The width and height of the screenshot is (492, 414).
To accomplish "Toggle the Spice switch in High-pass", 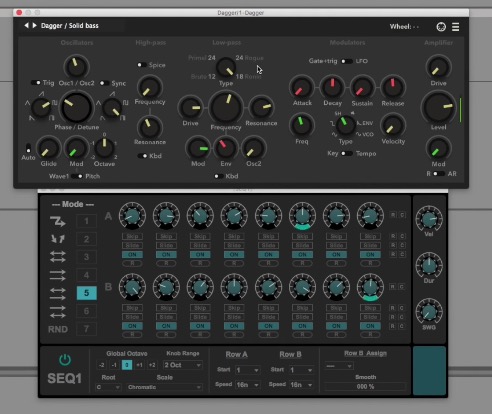I will click(142, 65).
